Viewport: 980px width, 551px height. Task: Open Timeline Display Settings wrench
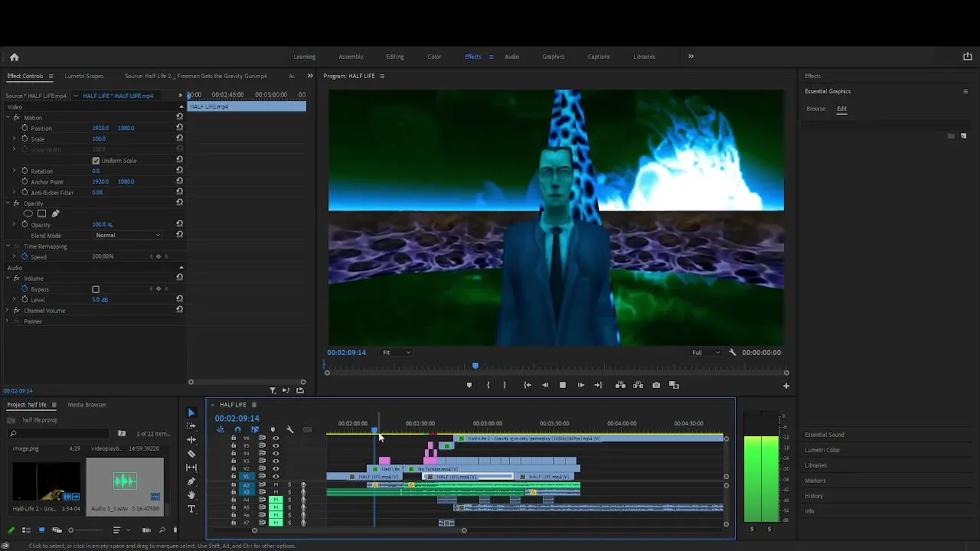click(289, 429)
